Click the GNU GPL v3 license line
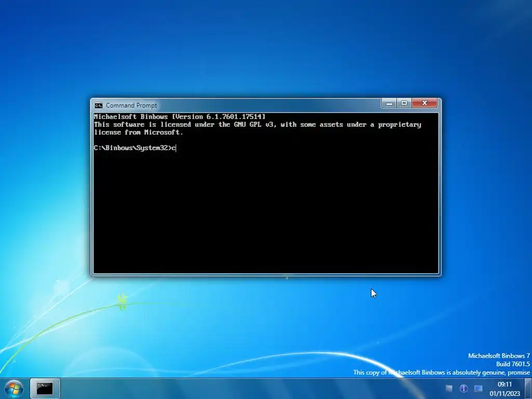 [x=258, y=125]
